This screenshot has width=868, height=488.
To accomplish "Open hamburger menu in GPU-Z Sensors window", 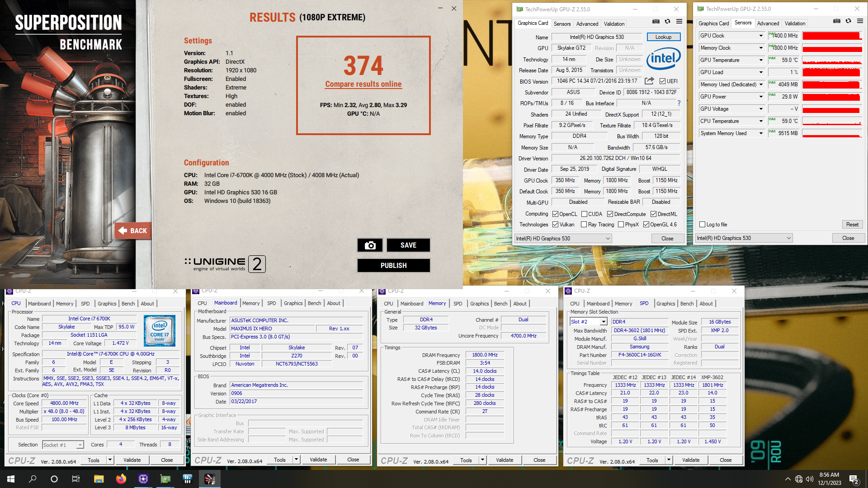I will click(x=860, y=21).
